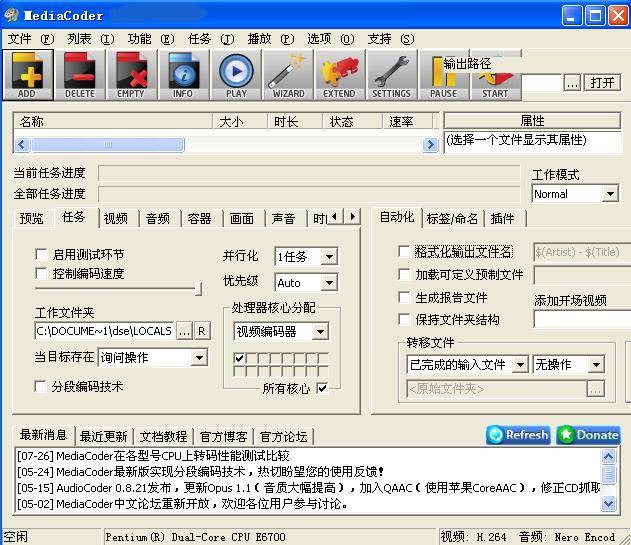Click the 属性 panel header button

(x=532, y=120)
